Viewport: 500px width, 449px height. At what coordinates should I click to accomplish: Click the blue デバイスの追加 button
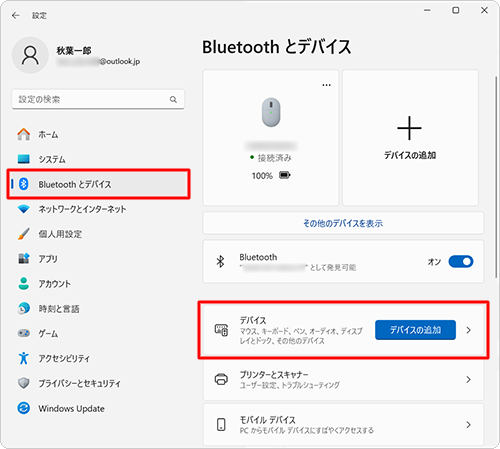pos(415,330)
